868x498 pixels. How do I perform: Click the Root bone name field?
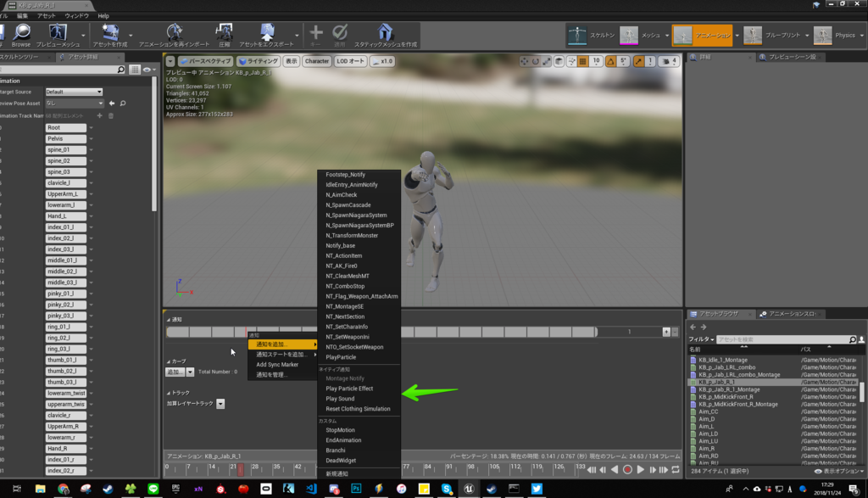pos(66,127)
